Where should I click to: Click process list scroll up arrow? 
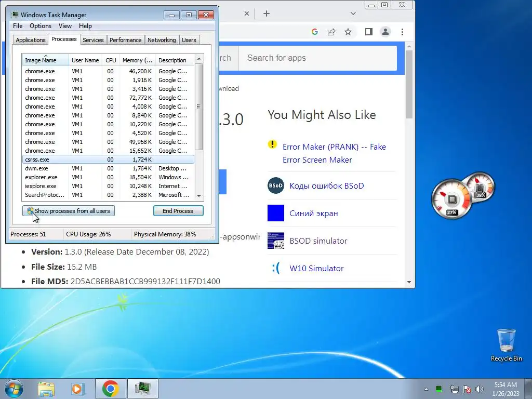click(199, 59)
